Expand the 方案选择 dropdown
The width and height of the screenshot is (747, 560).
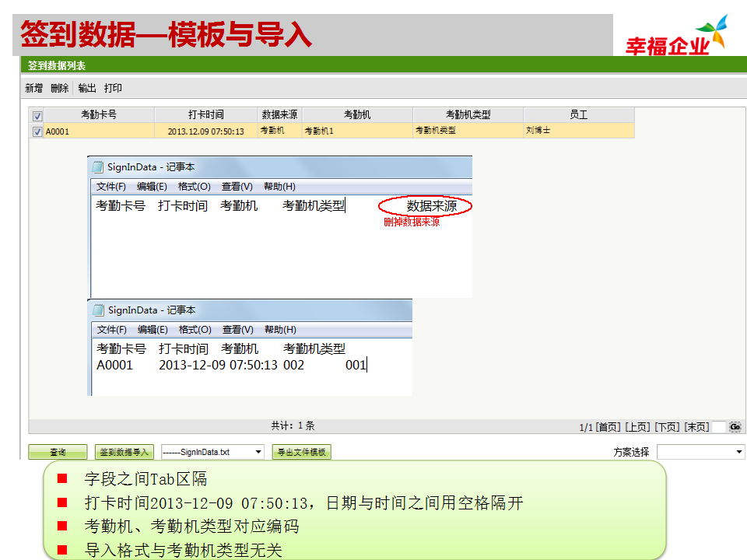point(739,452)
